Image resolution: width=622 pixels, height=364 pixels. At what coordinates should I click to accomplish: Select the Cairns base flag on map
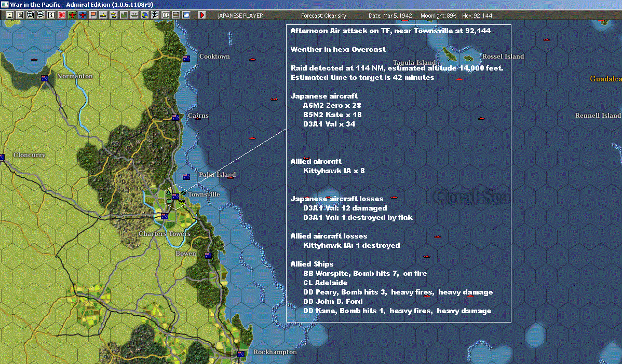click(175, 118)
